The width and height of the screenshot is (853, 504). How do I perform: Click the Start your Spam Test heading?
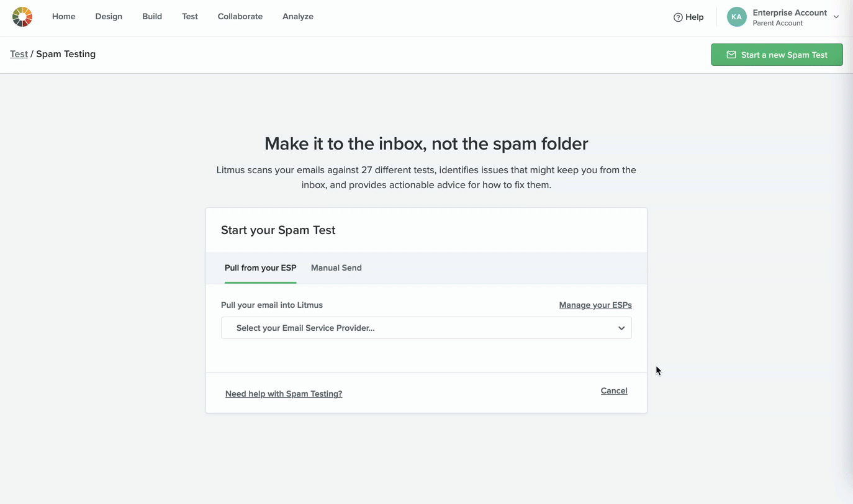point(278,230)
